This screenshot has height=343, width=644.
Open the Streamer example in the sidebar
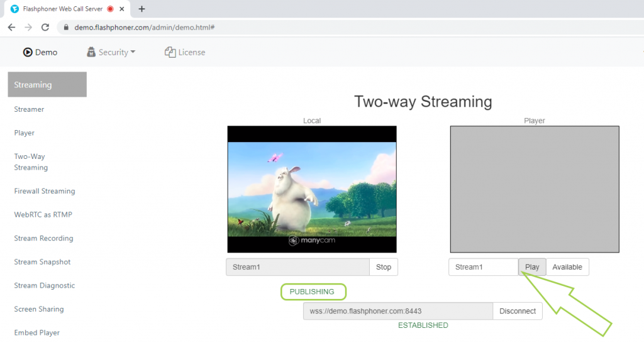pyautogui.click(x=29, y=109)
